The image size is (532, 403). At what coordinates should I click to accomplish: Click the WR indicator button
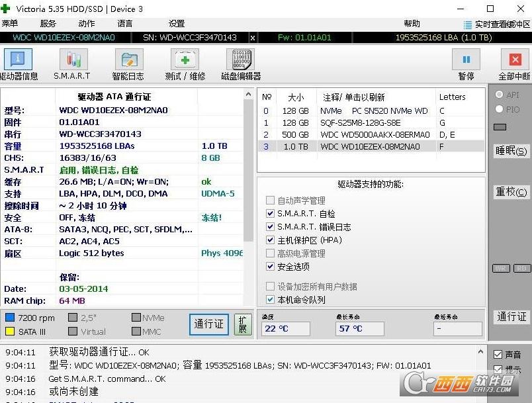[x=501, y=268]
